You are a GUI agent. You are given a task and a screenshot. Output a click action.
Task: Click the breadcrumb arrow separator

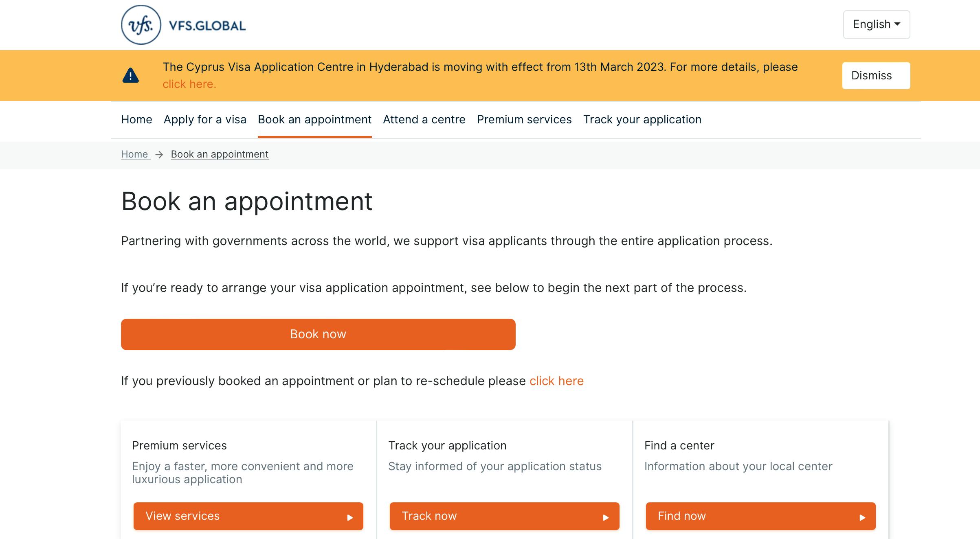159,155
